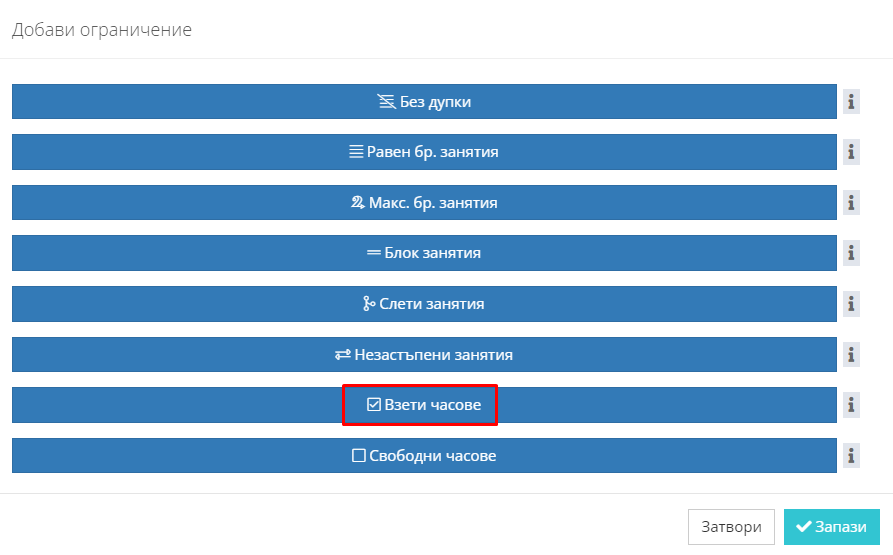Open info icon for Незастъпени занятия
This screenshot has width=893, height=555.
[851, 355]
